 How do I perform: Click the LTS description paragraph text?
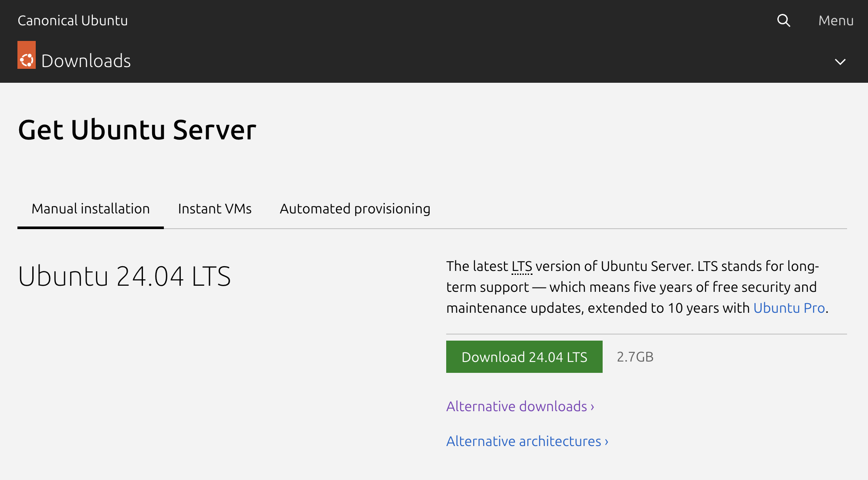(x=632, y=287)
